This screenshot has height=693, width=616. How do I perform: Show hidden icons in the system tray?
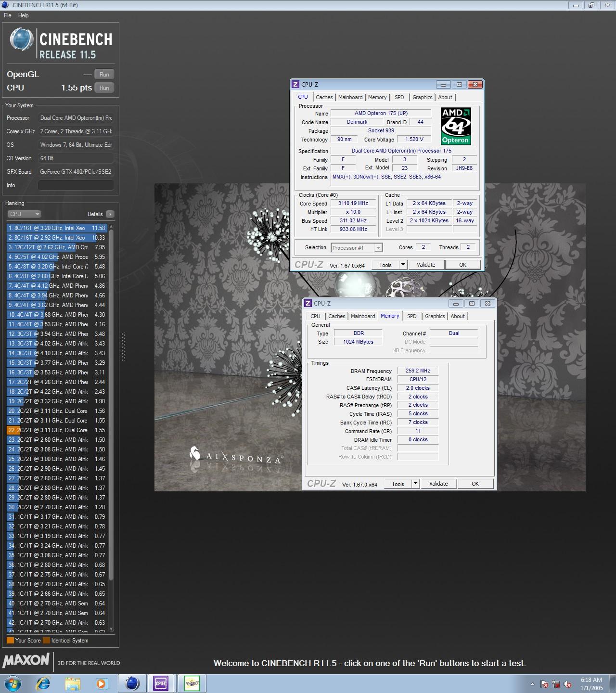coord(532,684)
